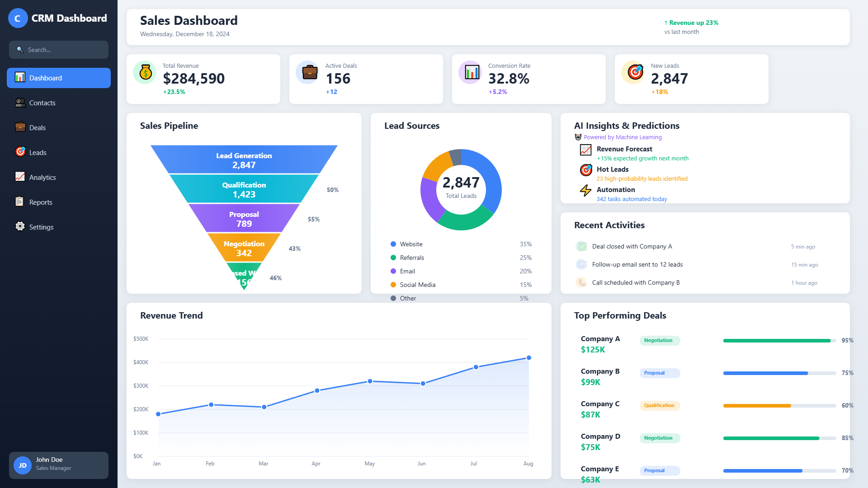Click "342 tasks automated today" text
868x488 pixels.
tap(632, 199)
